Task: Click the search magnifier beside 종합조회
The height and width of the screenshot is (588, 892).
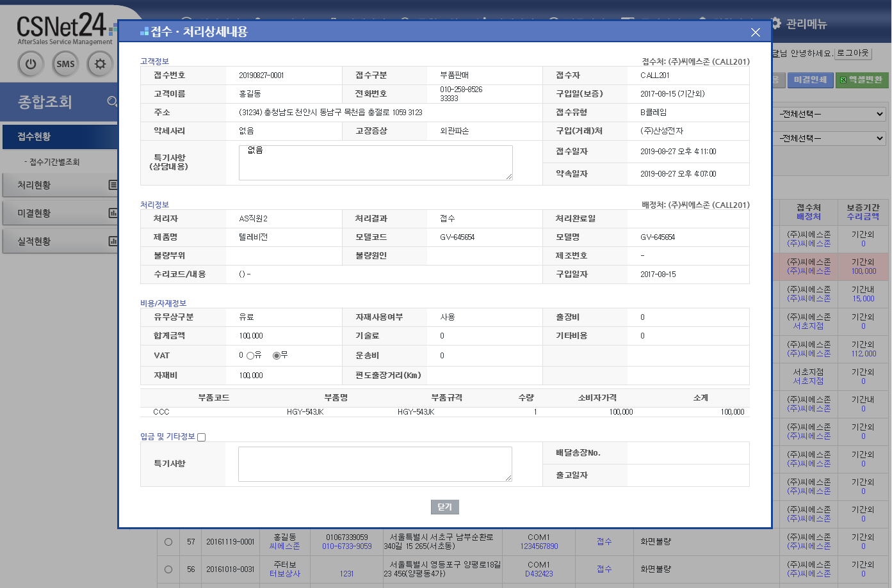Action: 112,101
